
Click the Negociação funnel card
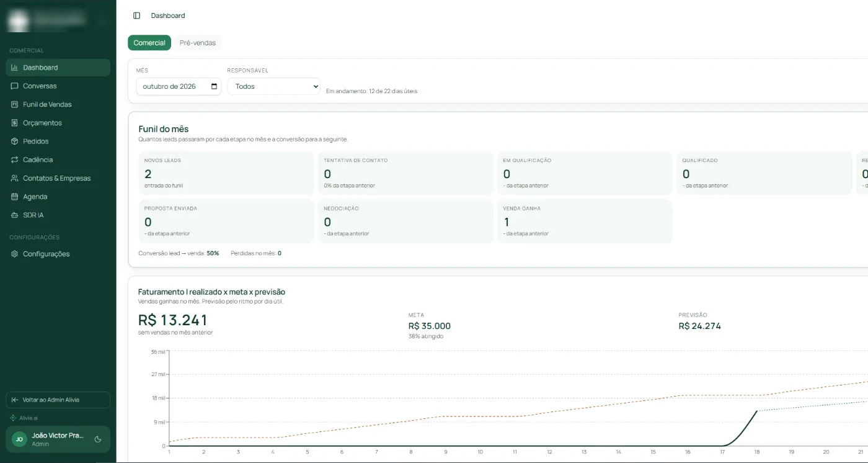coord(406,221)
